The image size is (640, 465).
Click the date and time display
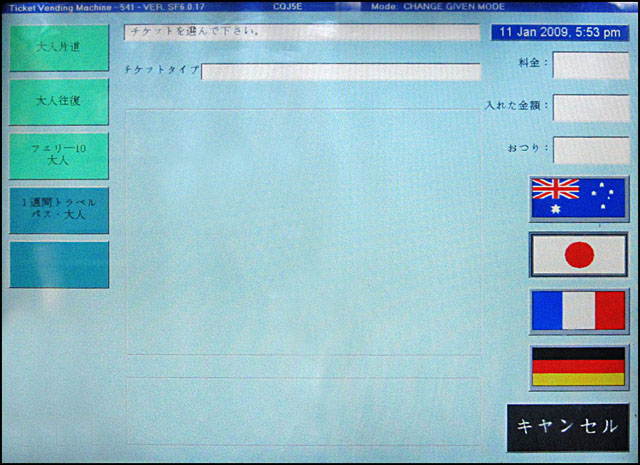560,32
